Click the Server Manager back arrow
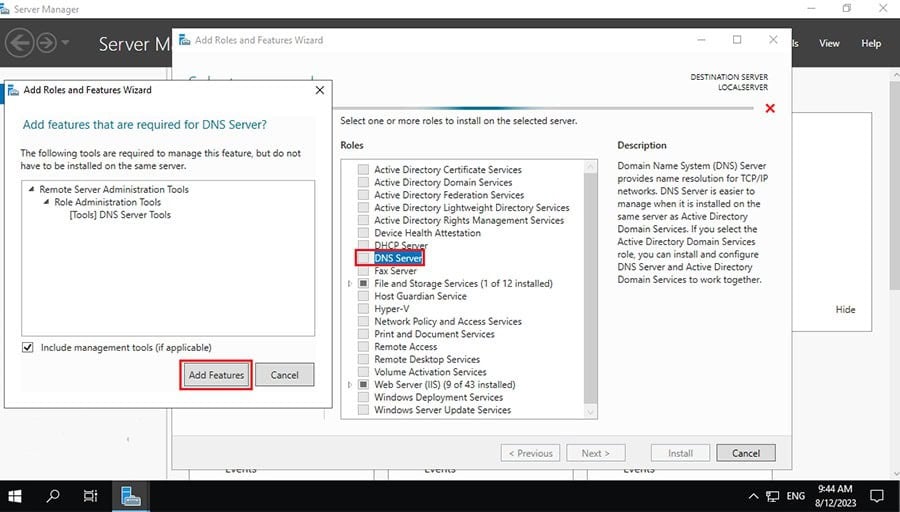This screenshot has height=512, width=900. coord(19,44)
